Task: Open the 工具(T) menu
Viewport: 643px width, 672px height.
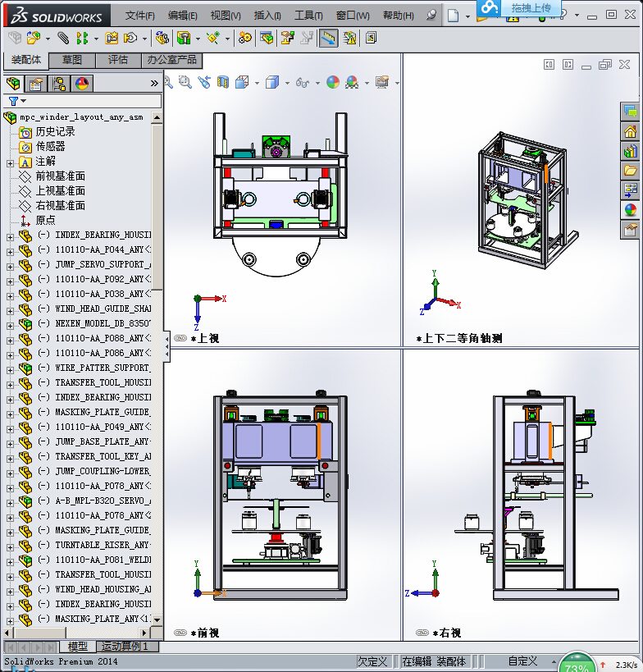Action: [x=308, y=16]
